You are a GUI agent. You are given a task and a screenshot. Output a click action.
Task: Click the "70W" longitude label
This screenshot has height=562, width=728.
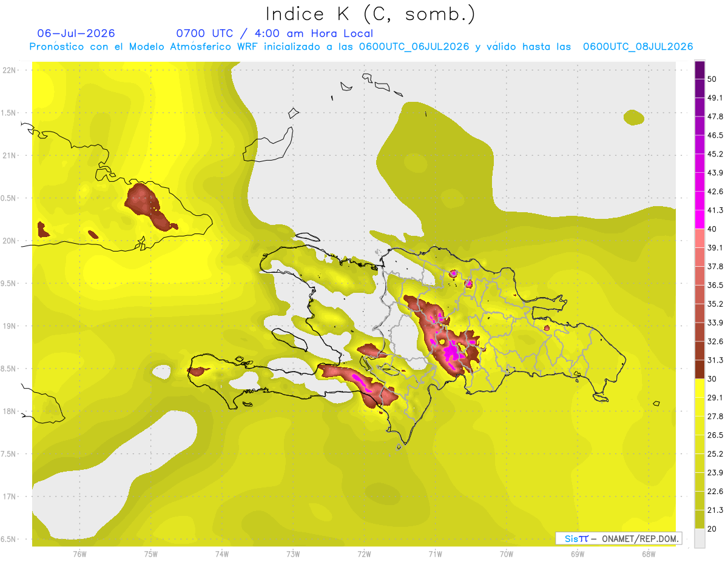507,554
